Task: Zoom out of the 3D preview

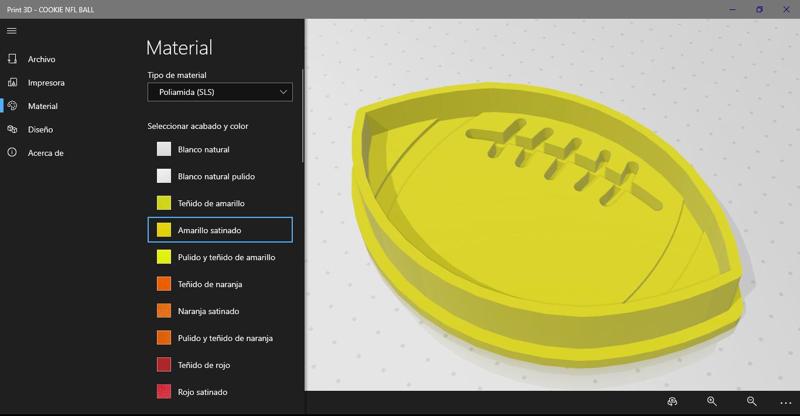Action: click(752, 402)
